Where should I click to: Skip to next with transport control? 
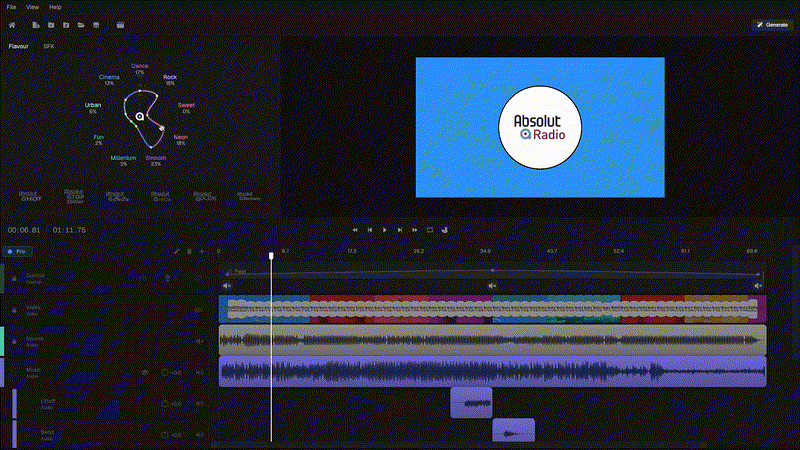400,230
